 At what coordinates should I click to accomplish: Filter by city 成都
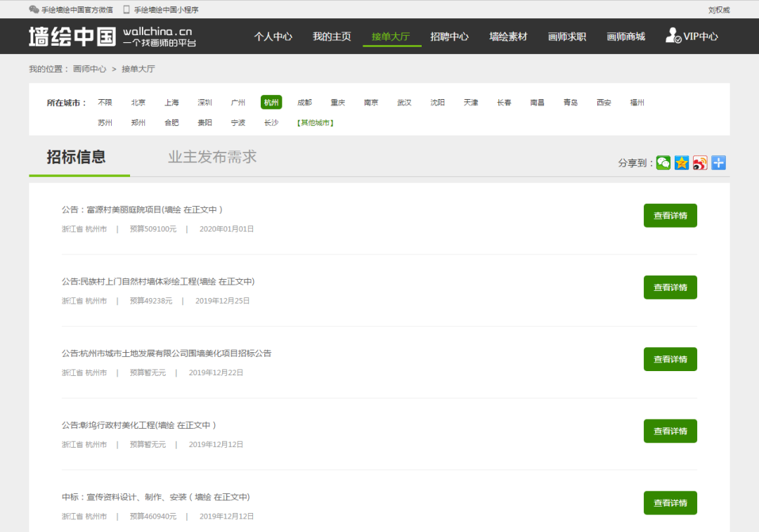point(304,103)
